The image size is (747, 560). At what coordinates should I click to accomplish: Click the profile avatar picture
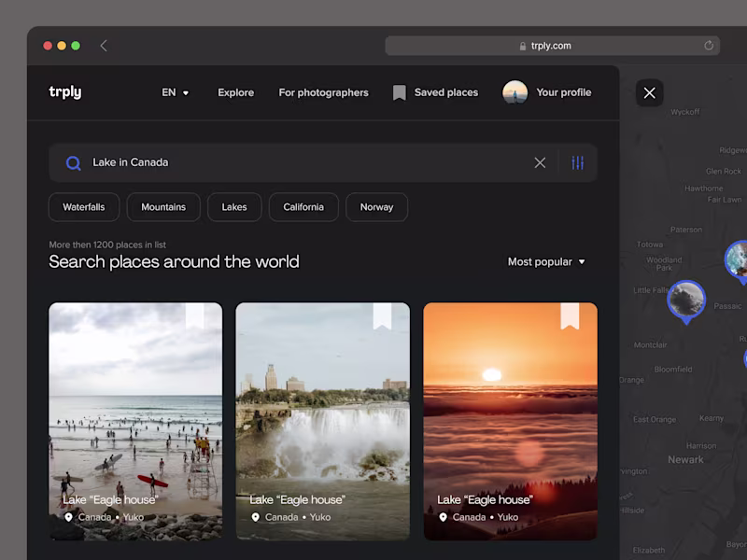click(x=515, y=92)
